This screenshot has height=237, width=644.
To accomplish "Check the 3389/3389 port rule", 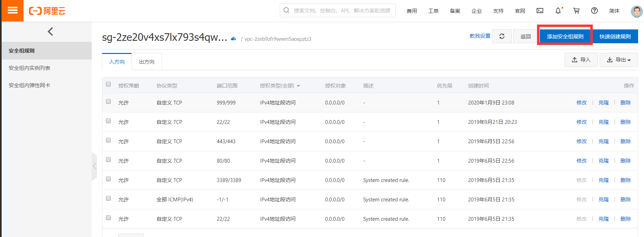I will click(x=108, y=179).
